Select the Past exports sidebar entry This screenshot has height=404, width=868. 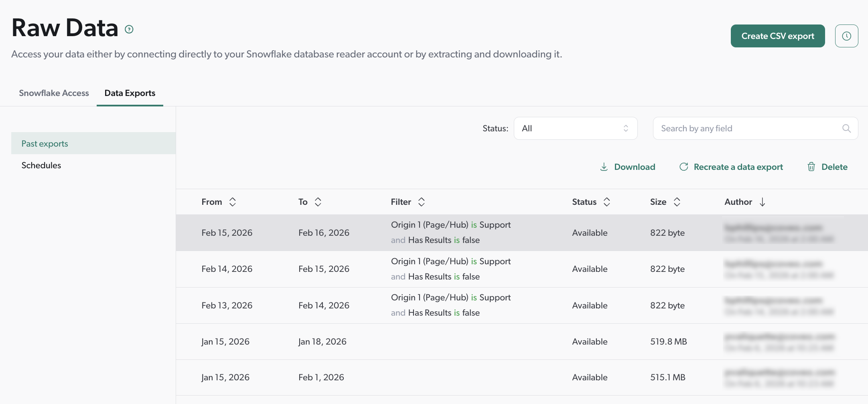(45, 143)
